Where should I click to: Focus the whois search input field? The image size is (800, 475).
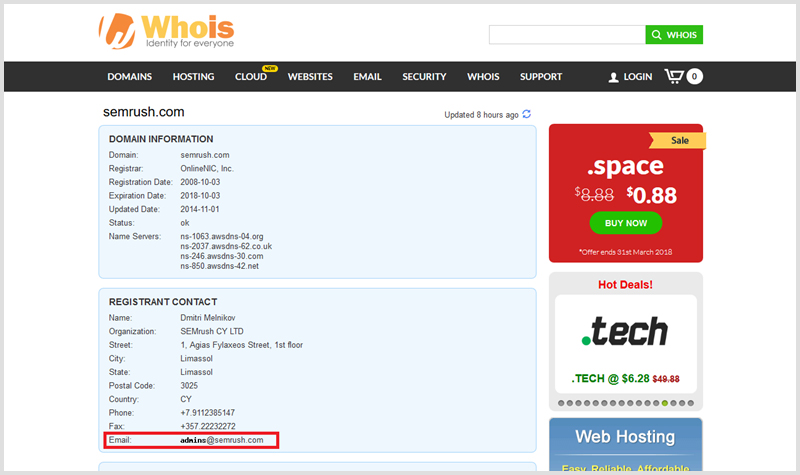click(x=567, y=35)
